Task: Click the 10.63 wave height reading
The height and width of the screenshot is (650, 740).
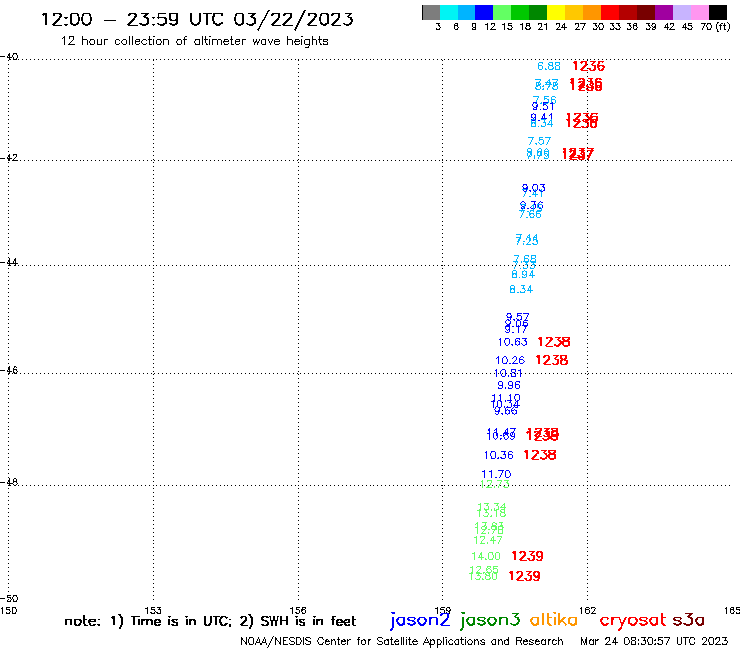Action: pyautogui.click(x=513, y=342)
